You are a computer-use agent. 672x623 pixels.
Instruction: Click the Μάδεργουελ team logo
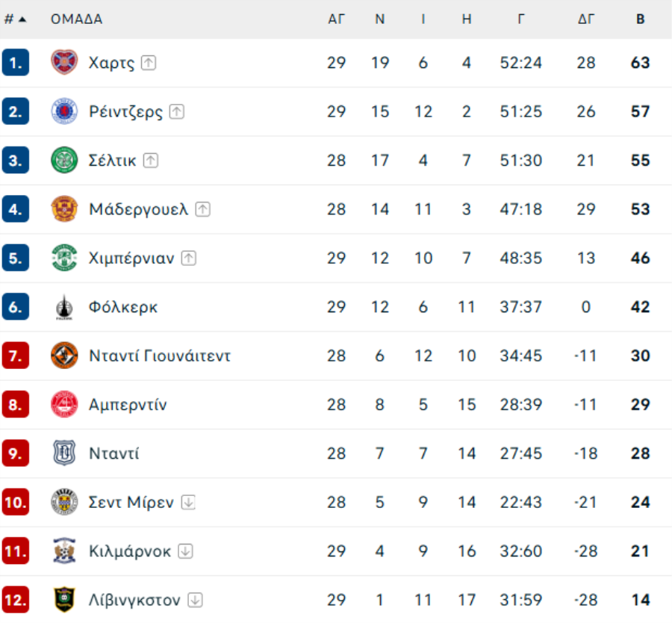[x=64, y=209]
